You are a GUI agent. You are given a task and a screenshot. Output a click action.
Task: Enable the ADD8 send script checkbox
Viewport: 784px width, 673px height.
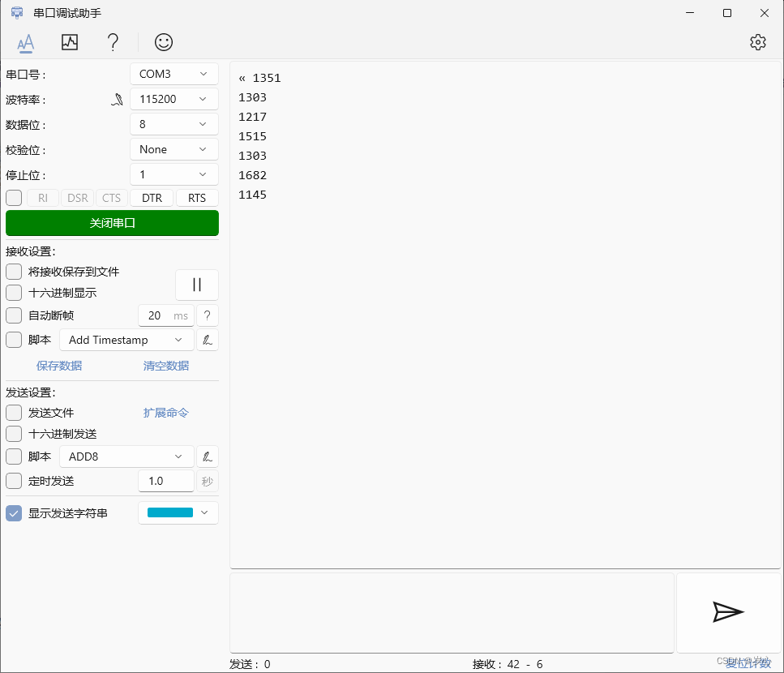(14, 457)
